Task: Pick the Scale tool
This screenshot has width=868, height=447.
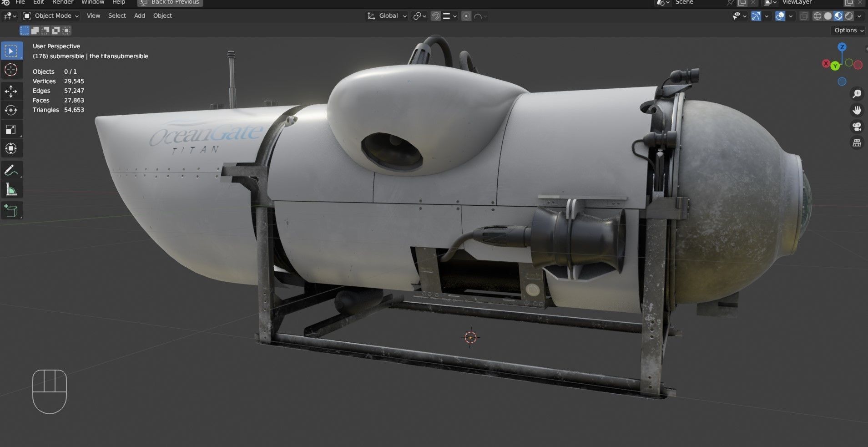Action: (x=11, y=129)
